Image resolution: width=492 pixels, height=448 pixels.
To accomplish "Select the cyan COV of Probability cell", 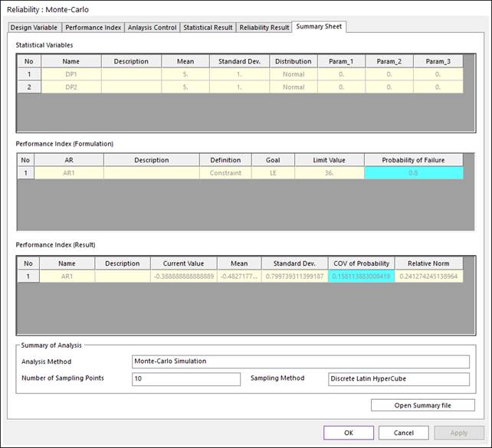I will click(361, 276).
